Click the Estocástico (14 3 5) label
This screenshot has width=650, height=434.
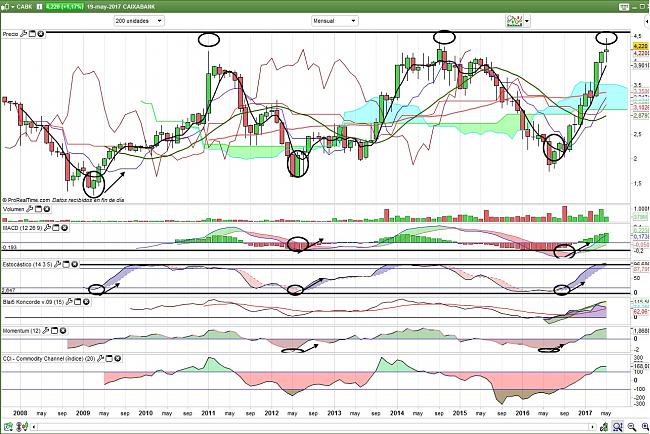pos(27,264)
